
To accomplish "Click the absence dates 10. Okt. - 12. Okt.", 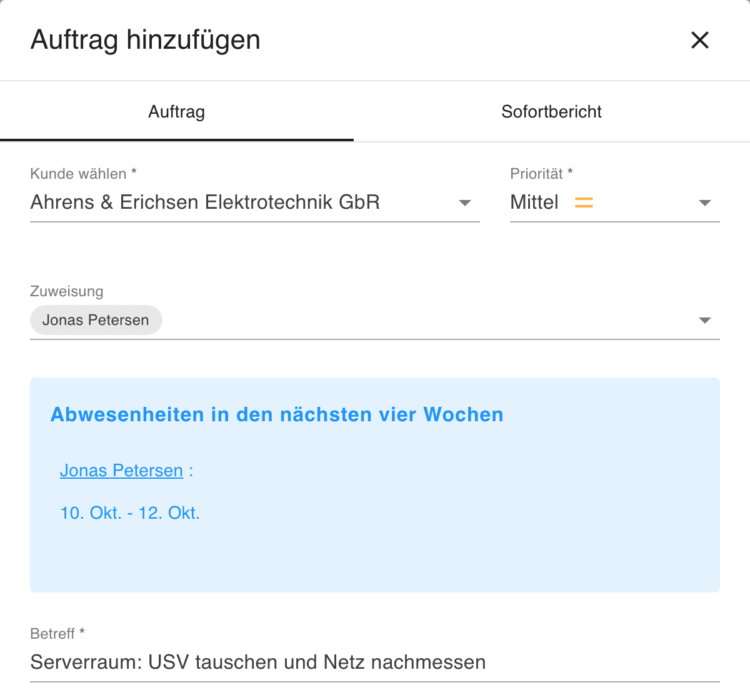I will tap(130, 513).
